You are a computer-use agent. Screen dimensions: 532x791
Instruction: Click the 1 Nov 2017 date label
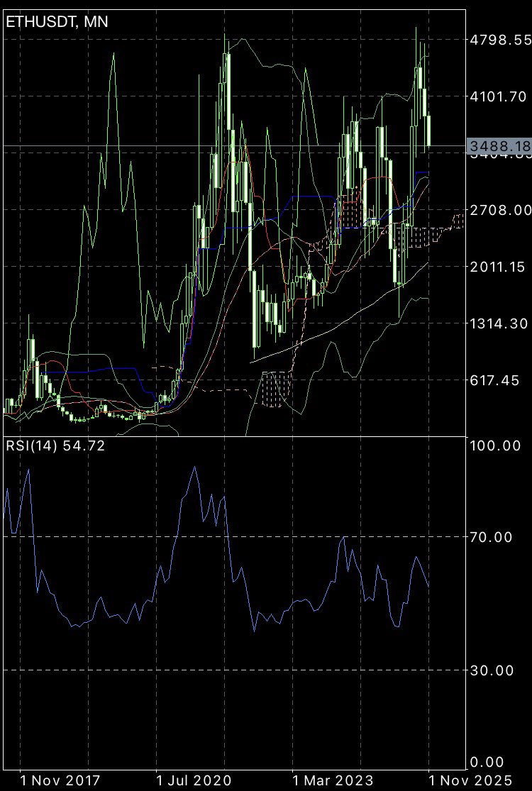60,779
